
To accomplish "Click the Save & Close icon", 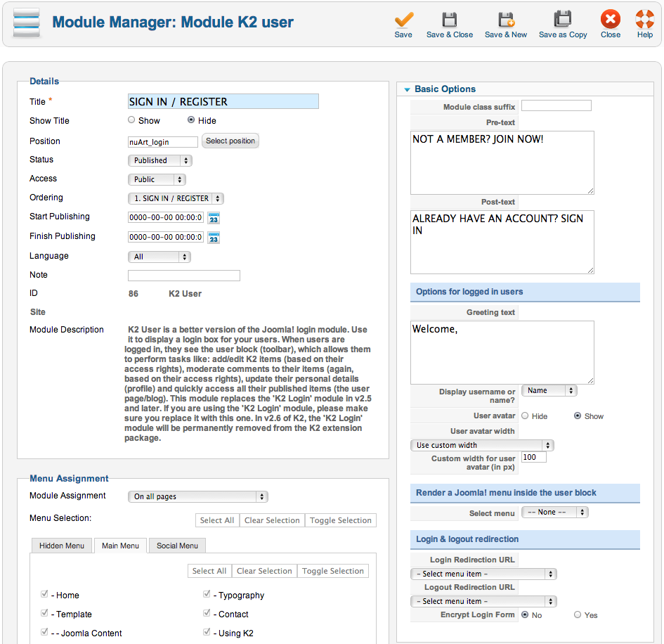I will (449, 20).
